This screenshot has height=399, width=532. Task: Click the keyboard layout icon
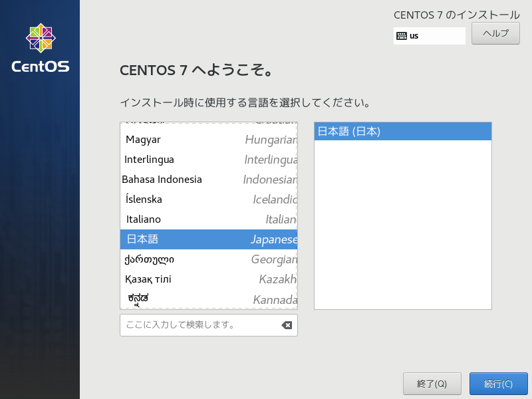pyautogui.click(x=402, y=36)
